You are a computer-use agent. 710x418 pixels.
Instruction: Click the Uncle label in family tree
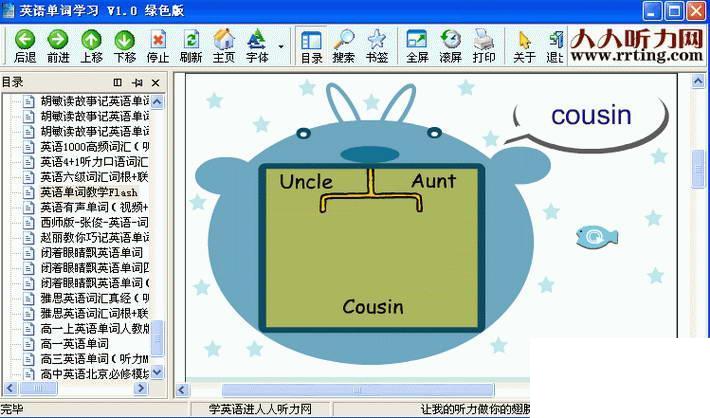click(x=306, y=182)
